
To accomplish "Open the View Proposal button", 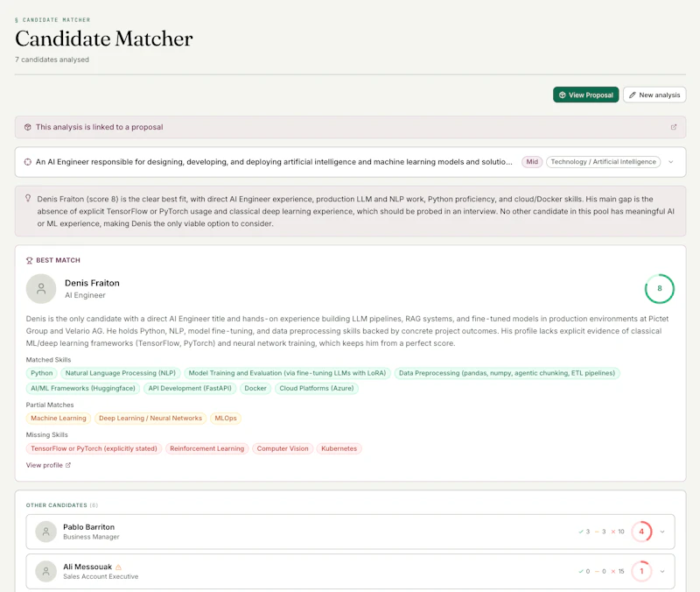I will click(x=585, y=95).
